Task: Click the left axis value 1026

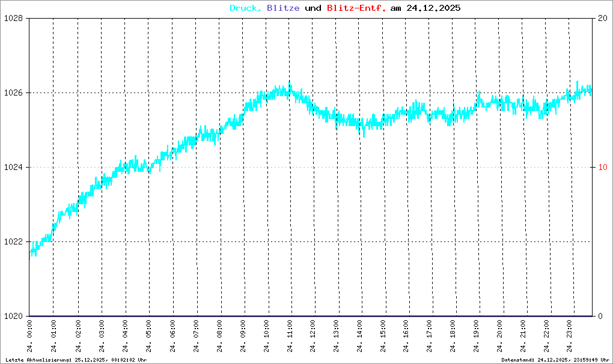Action: [x=13, y=93]
